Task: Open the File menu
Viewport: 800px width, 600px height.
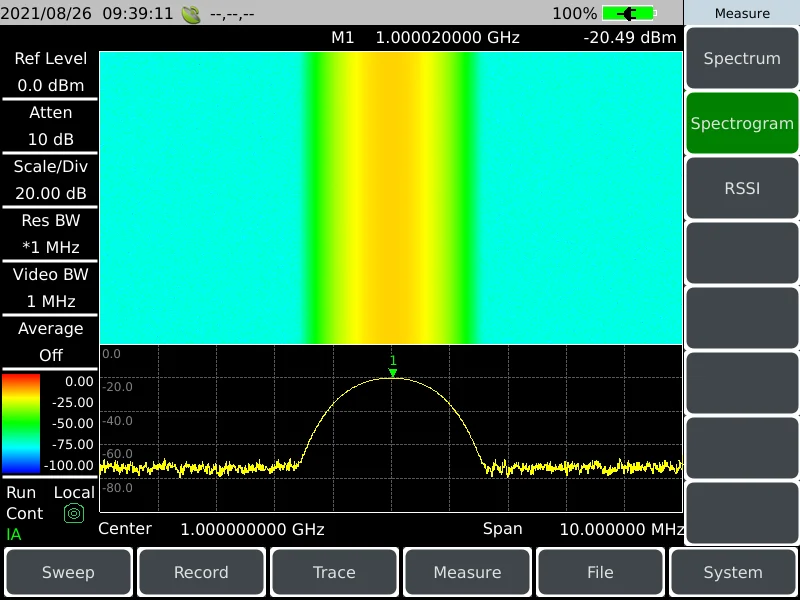Action: [x=600, y=572]
